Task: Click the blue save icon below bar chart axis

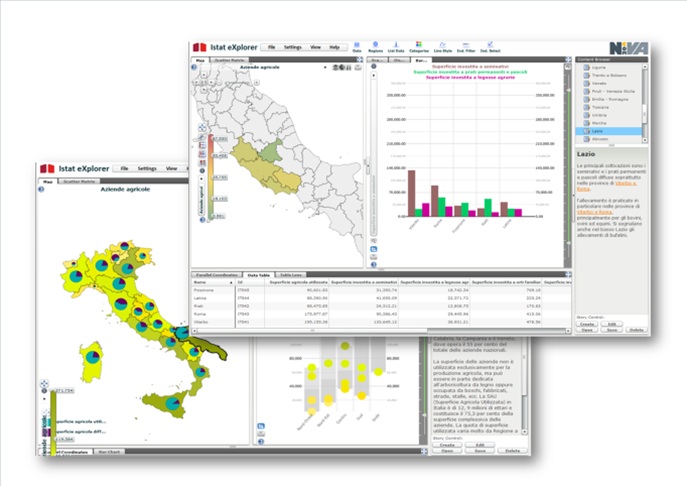Action: tap(374, 249)
